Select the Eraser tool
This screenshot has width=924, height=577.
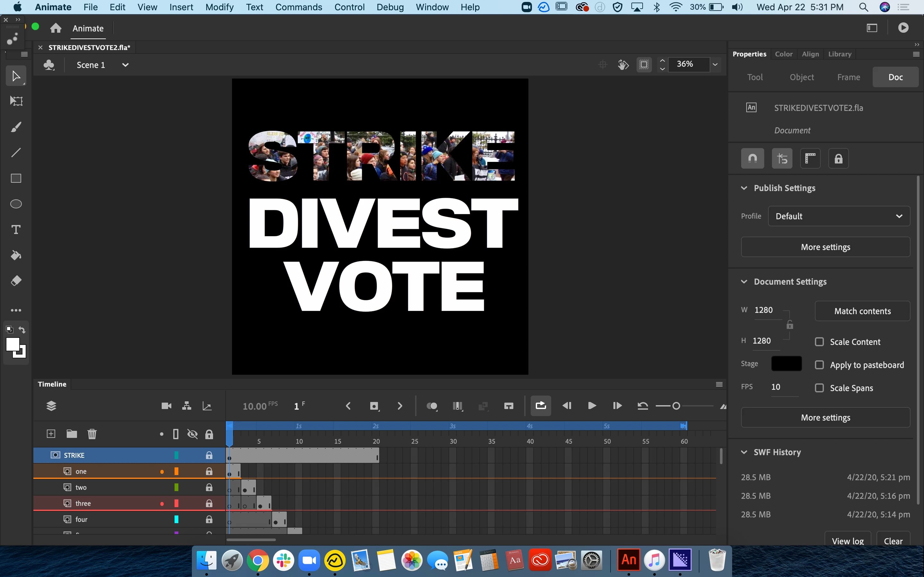point(16,281)
